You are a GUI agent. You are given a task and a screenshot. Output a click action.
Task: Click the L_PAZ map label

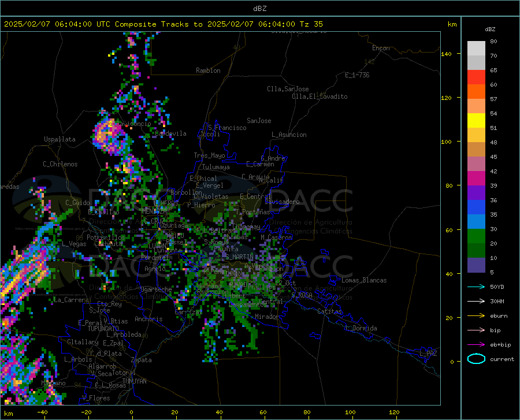[x=429, y=354]
